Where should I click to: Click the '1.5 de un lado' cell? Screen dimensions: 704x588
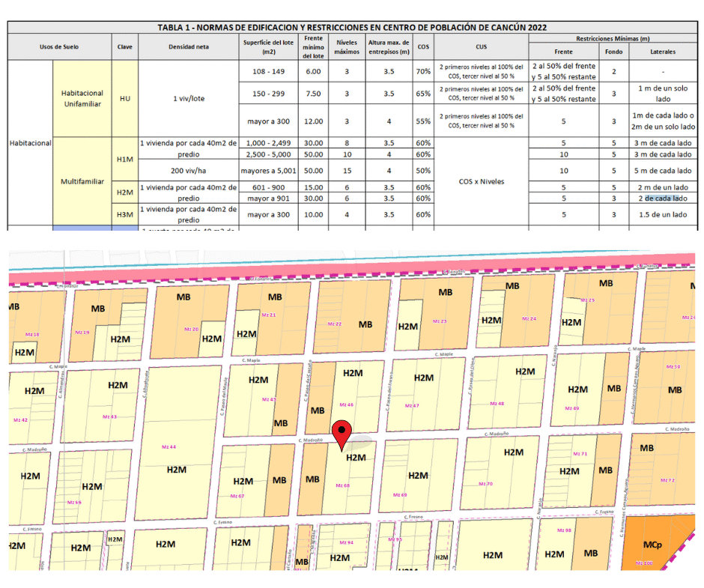tap(663, 215)
